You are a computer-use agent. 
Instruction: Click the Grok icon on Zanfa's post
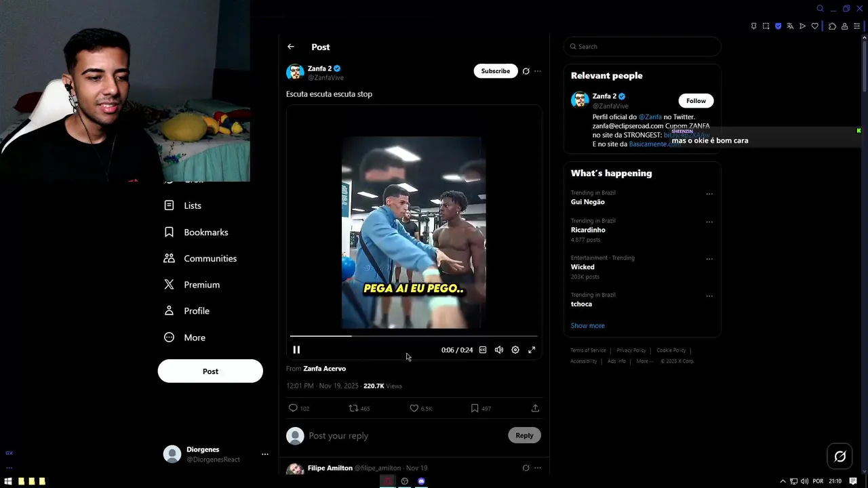(526, 71)
